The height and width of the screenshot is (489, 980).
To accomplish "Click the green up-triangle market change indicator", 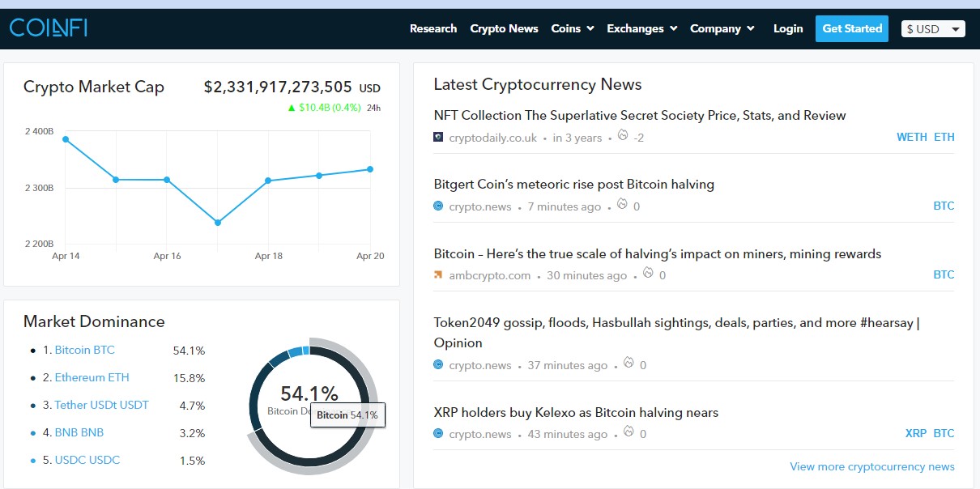I will point(292,107).
